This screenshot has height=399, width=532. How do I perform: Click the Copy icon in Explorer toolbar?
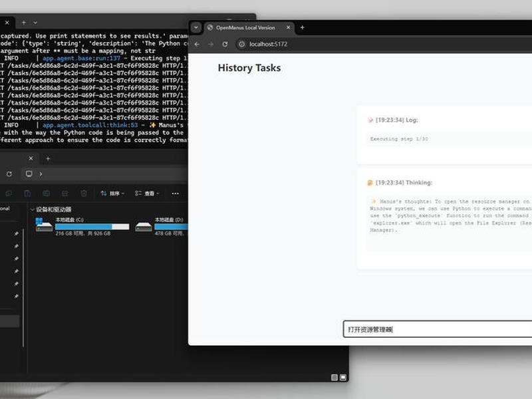click(x=9, y=194)
